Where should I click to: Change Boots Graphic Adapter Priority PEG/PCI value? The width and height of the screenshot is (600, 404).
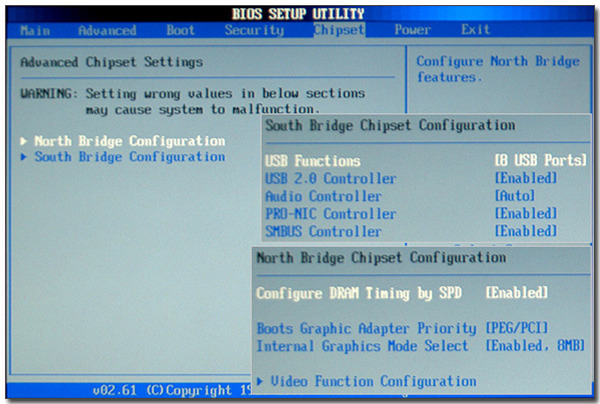(516, 328)
